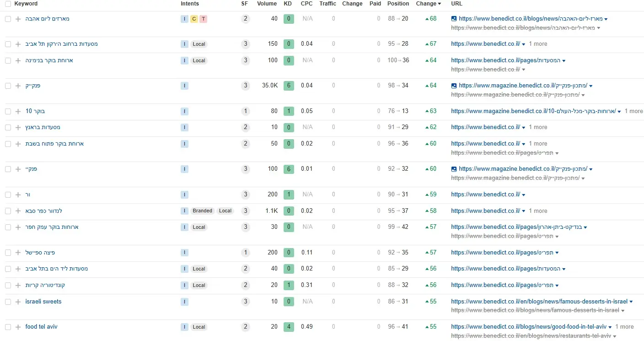The image size is (644, 341).
Task: Click plus icon for מסעדות ליד הים בתל אביב
Action: [18, 269]
